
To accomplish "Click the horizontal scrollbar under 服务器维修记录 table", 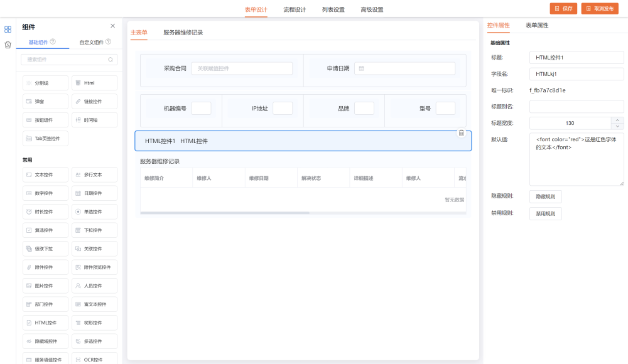I will (x=225, y=213).
